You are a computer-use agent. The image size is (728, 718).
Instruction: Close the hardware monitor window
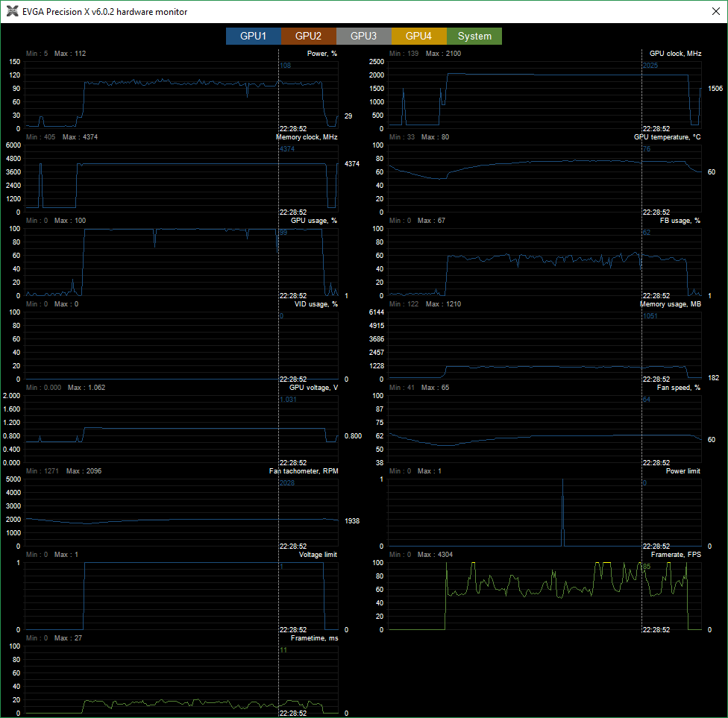(710, 12)
